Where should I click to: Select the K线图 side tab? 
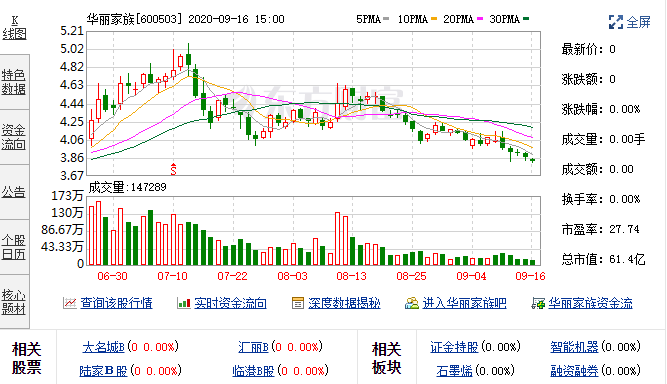pos(14,28)
